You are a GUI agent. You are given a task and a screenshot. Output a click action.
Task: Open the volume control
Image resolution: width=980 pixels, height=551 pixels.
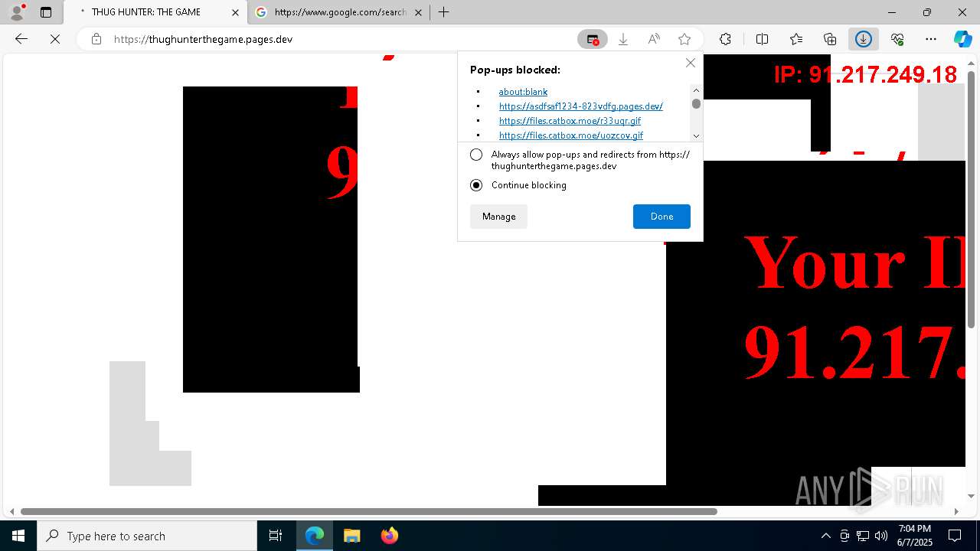[x=881, y=536]
